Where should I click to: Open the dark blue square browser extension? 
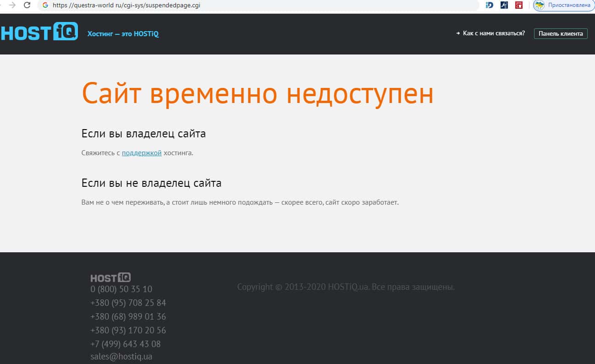coord(504,5)
